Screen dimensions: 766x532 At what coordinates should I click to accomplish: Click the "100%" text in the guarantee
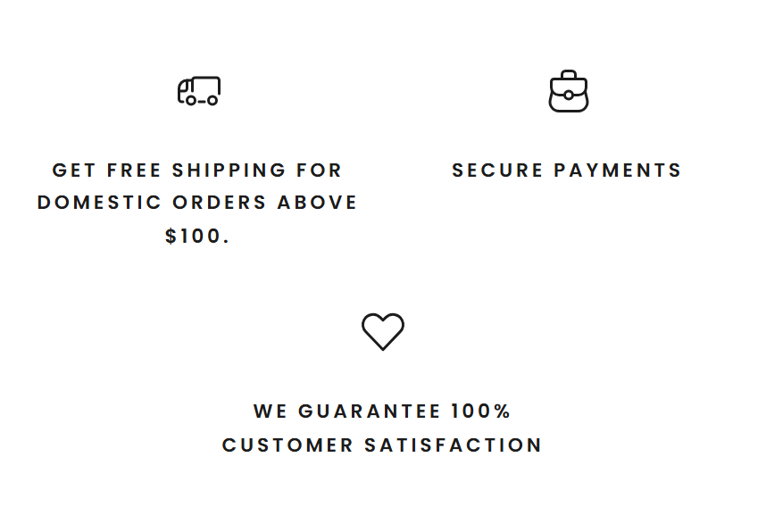480,411
